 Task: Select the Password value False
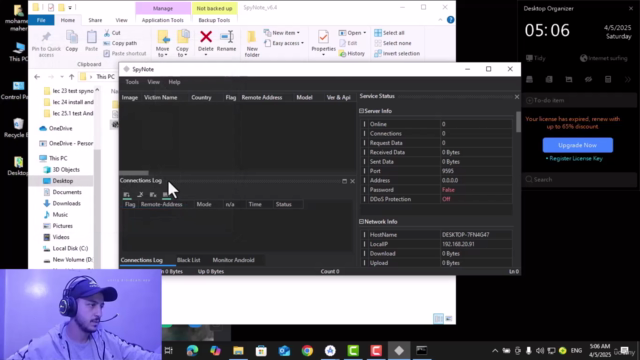(448, 190)
